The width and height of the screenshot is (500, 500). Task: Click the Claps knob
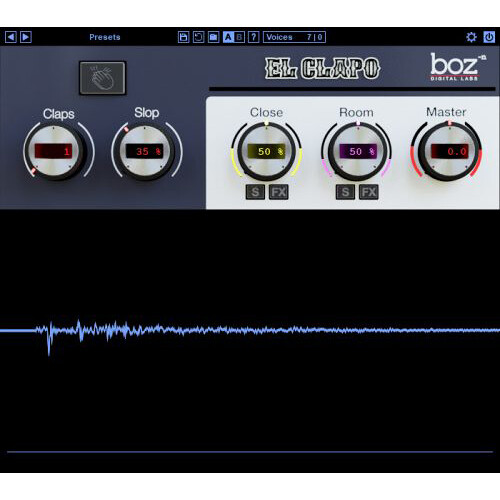[x=54, y=152]
